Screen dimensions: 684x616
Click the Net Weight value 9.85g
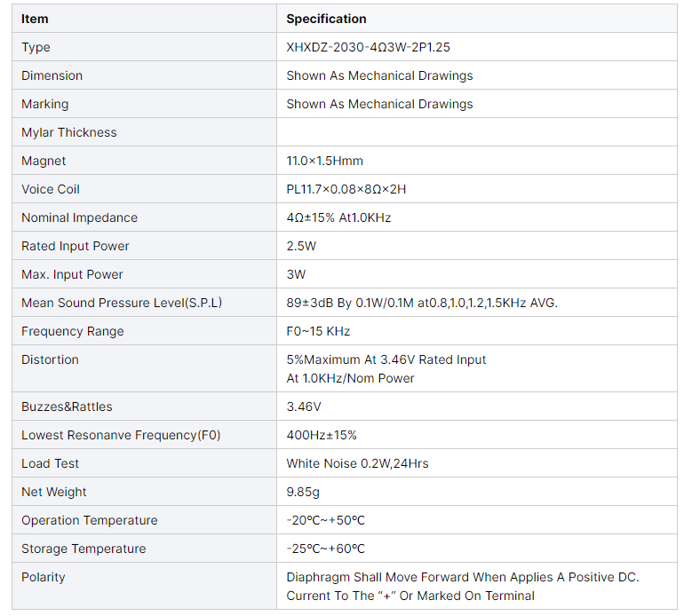click(x=302, y=492)
